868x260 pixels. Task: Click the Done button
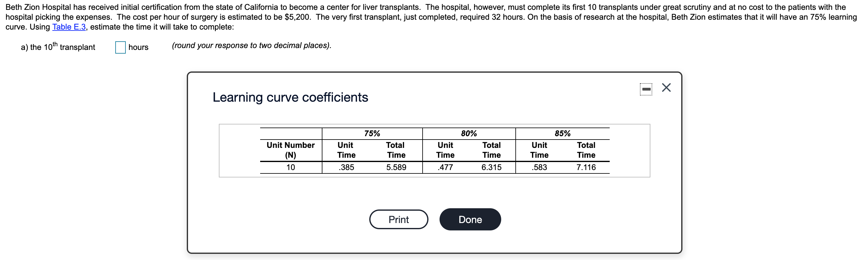[470, 220]
